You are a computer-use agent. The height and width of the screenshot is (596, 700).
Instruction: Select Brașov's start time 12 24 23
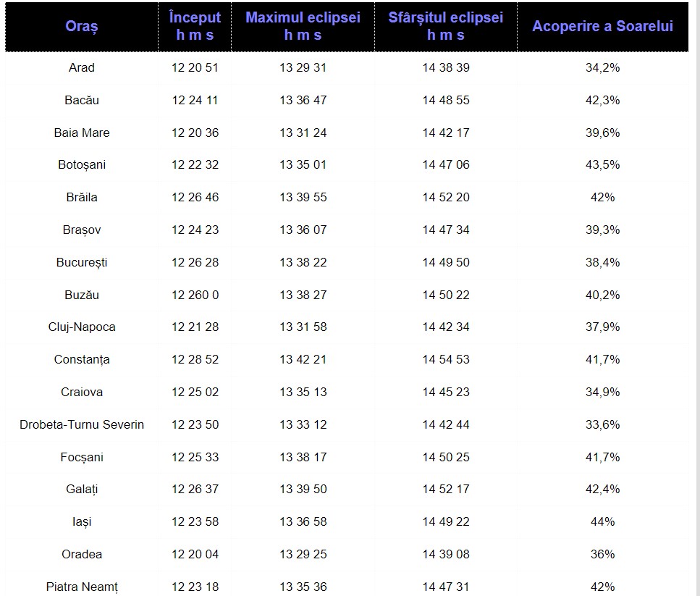195,230
